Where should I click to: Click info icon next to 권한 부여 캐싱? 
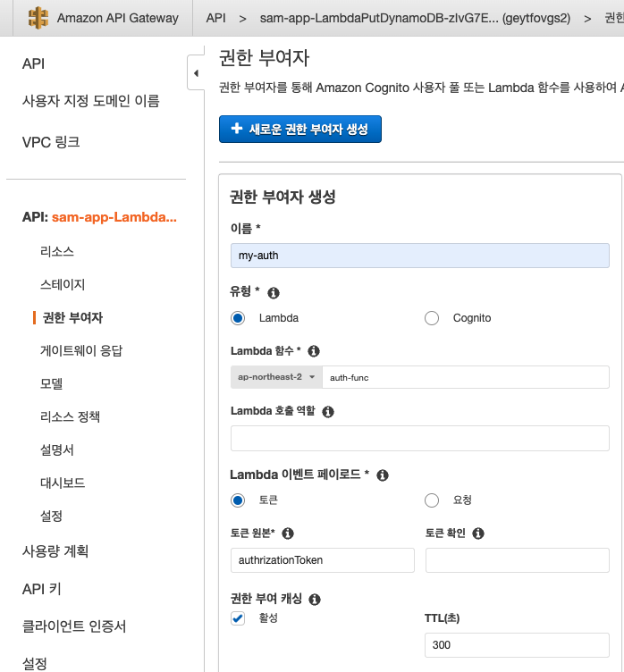click(315, 599)
